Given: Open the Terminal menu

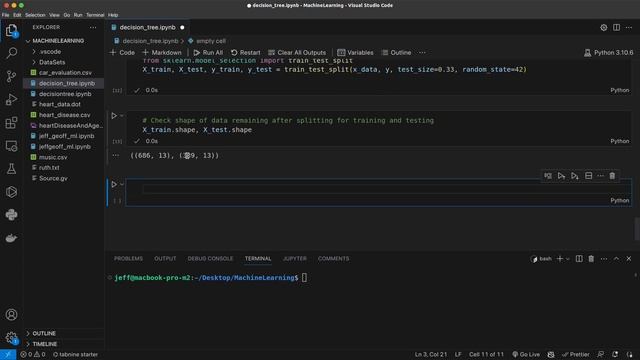Looking at the screenshot, I should 95,15.
